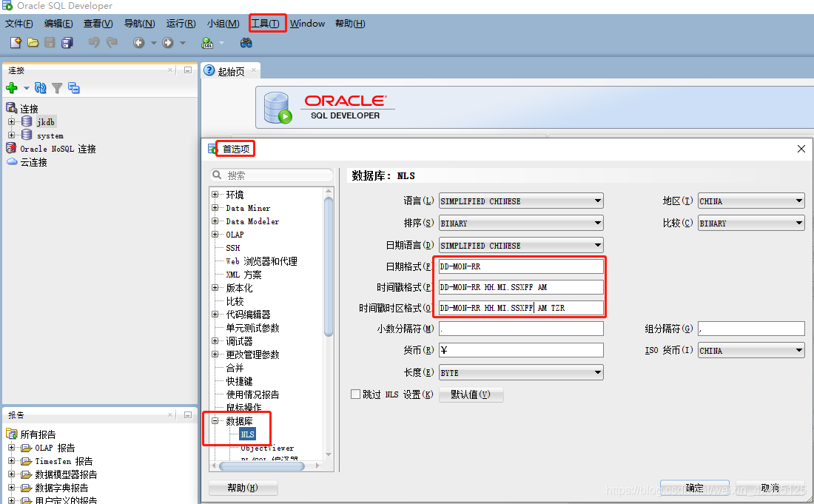Select the SSH preferences item
The width and height of the screenshot is (814, 504).
pos(232,248)
